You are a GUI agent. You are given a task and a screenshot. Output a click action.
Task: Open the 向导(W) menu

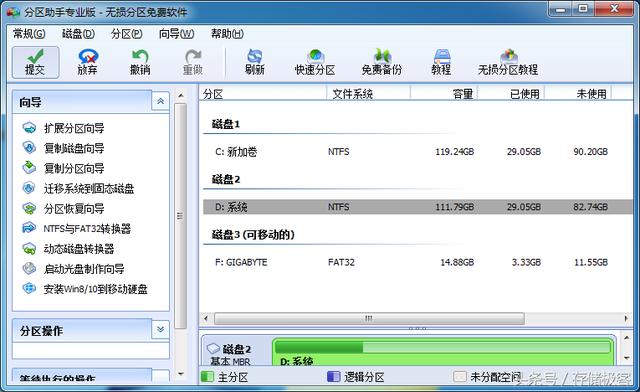pyautogui.click(x=176, y=34)
